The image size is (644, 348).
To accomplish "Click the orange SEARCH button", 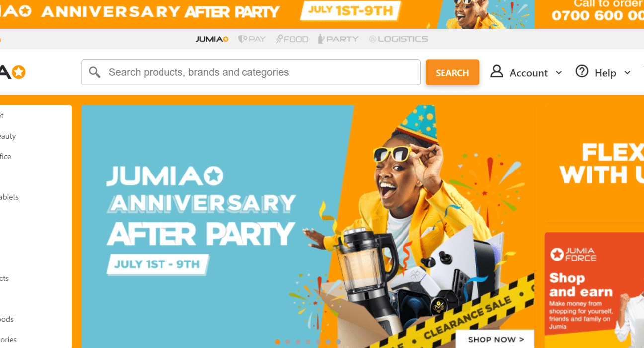I will point(452,72).
